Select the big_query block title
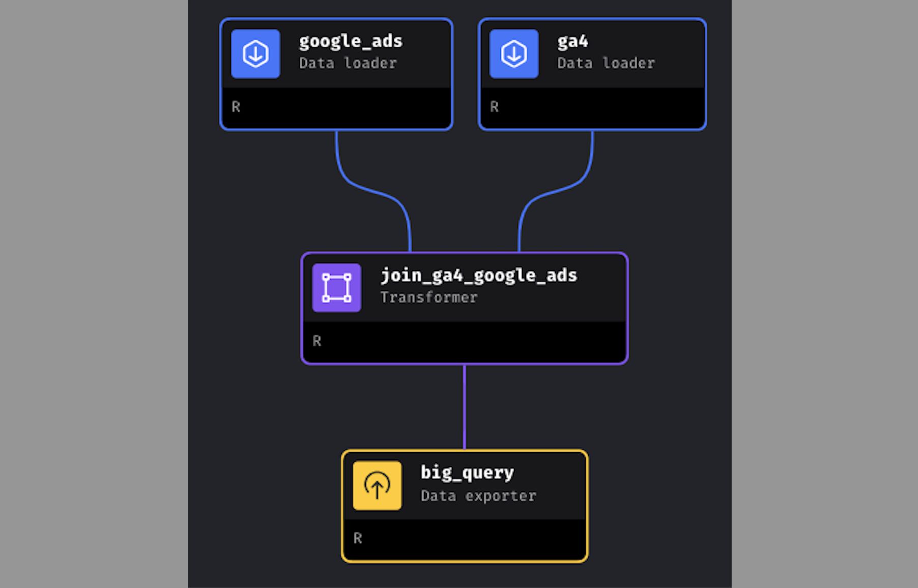The image size is (918, 588). click(467, 473)
